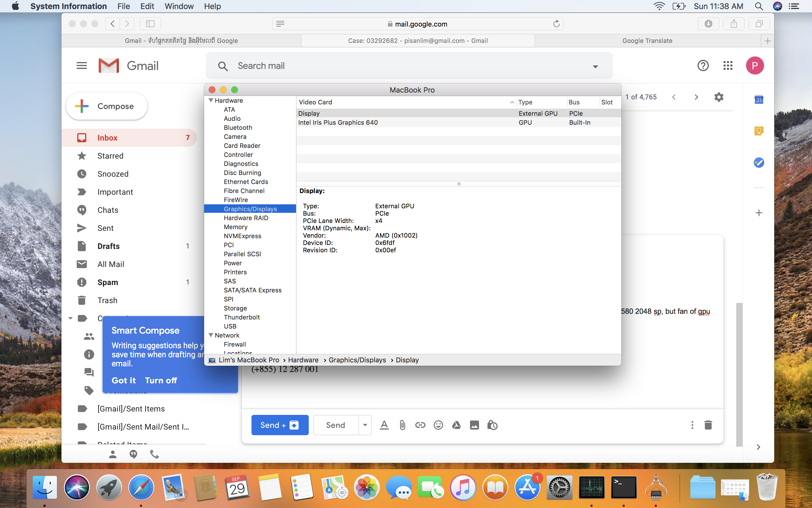Image resolution: width=812 pixels, height=508 pixels.
Task: Reload the Safari page
Action: pos(556,24)
